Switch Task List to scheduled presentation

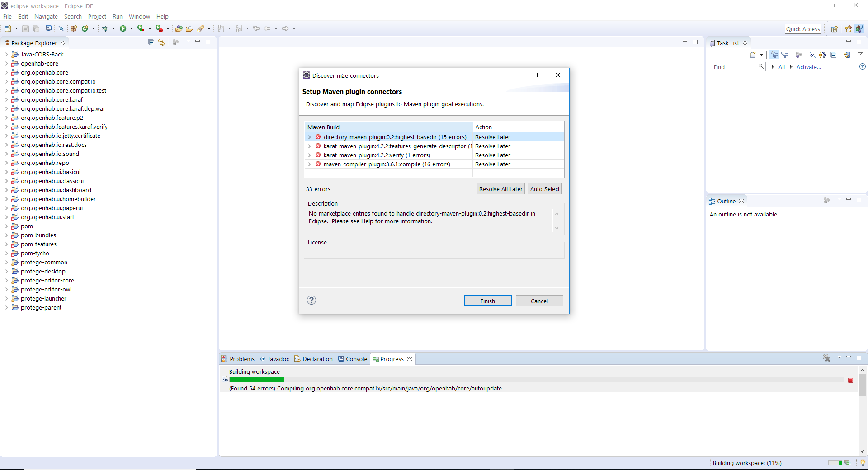click(x=785, y=55)
